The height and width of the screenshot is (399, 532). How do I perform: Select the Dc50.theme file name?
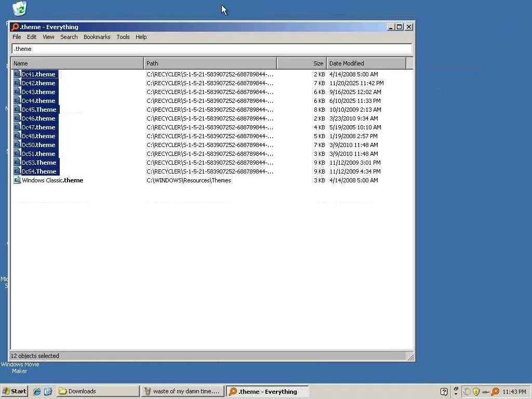click(38, 145)
